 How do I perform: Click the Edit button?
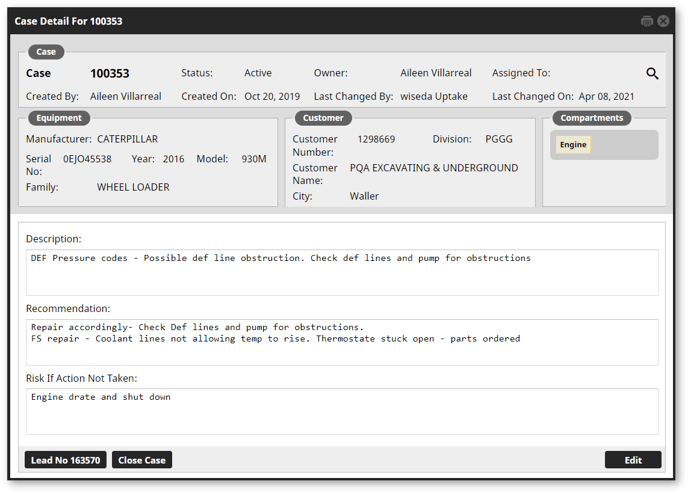click(633, 460)
